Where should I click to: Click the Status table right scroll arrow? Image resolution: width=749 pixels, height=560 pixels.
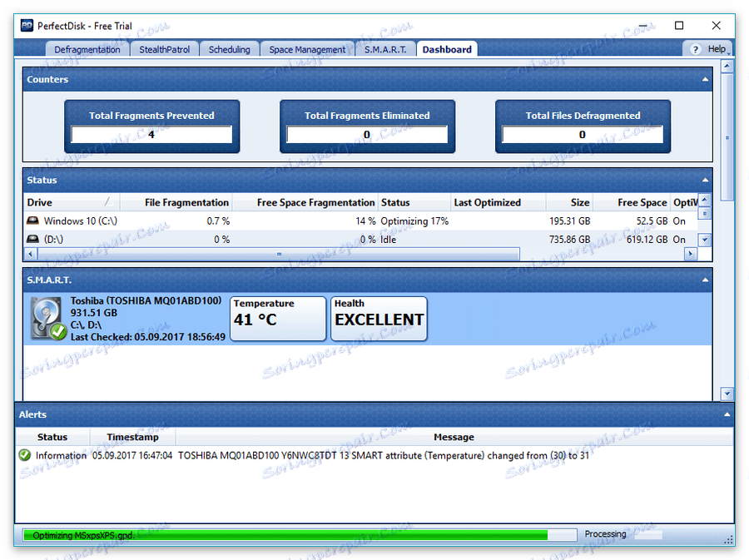pyautogui.click(x=690, y=254)
